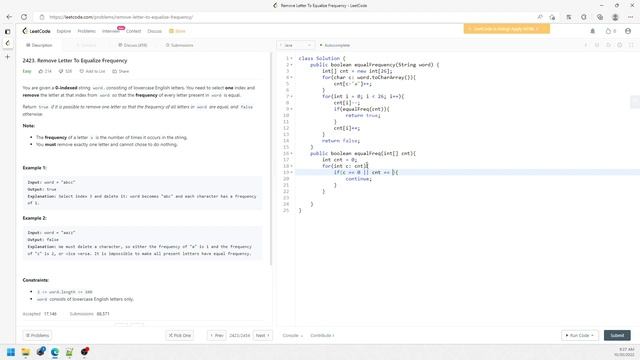This screenshot has width=640, height=360.
Task: Switch to the Submissions tab
Action: tap(180, 45)
